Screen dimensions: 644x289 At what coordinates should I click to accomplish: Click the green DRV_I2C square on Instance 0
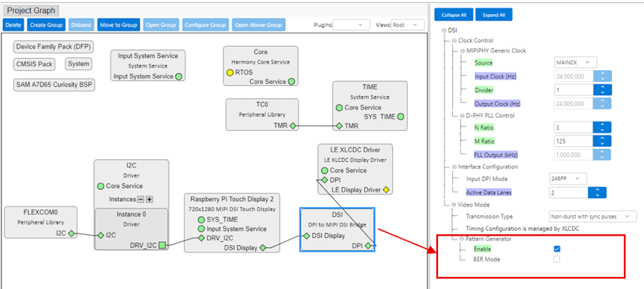(163, 246)
